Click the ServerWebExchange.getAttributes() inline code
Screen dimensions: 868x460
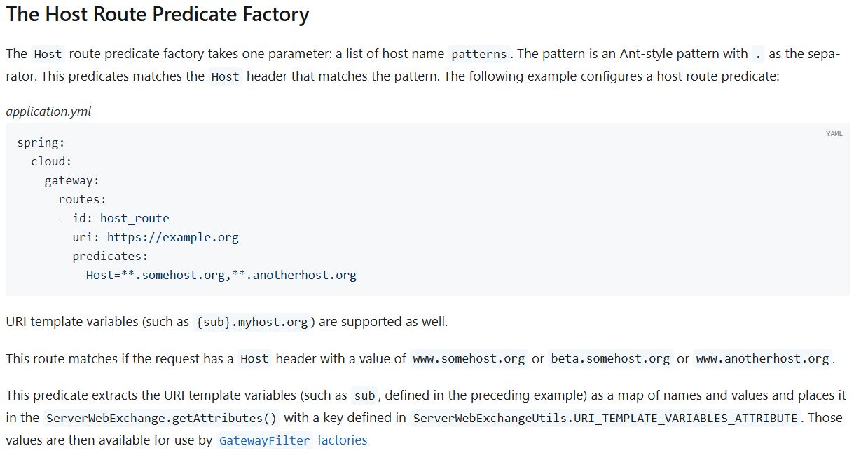(161, 418)
